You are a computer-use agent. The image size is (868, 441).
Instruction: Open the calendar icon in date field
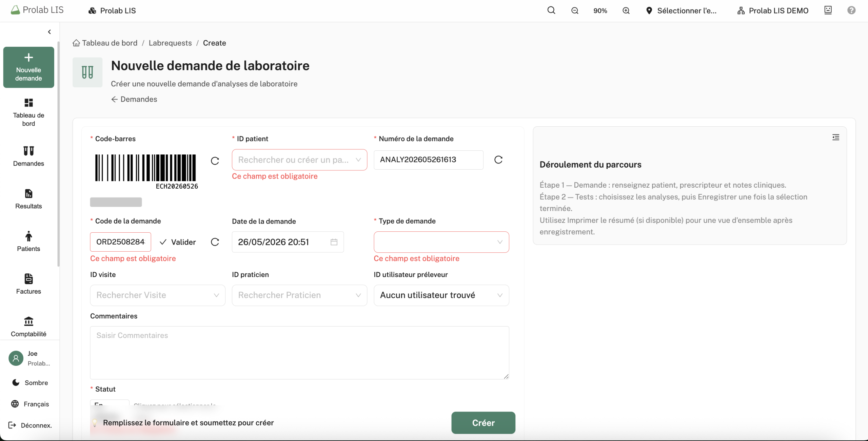pyautogui.click(x=334, y=242)
